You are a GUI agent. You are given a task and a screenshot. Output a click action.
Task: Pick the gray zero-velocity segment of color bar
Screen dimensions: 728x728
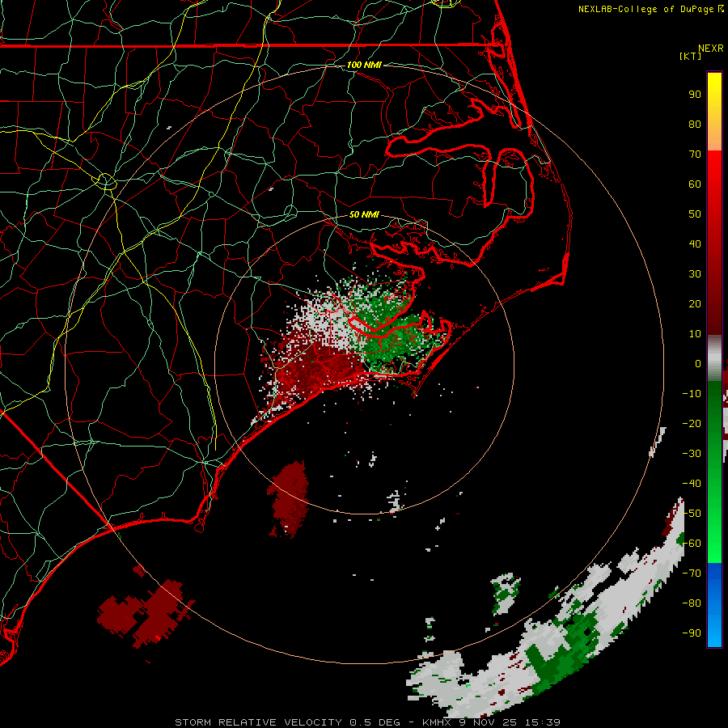coord(714,358)
